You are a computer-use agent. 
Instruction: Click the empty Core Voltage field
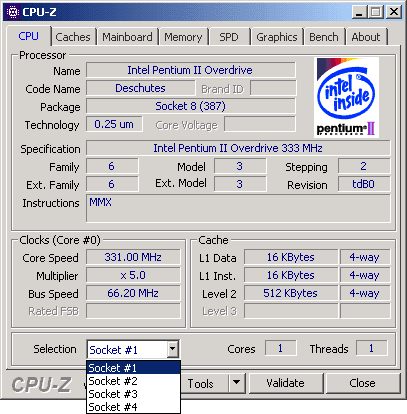pyautogui.click(x=260, y=124)
